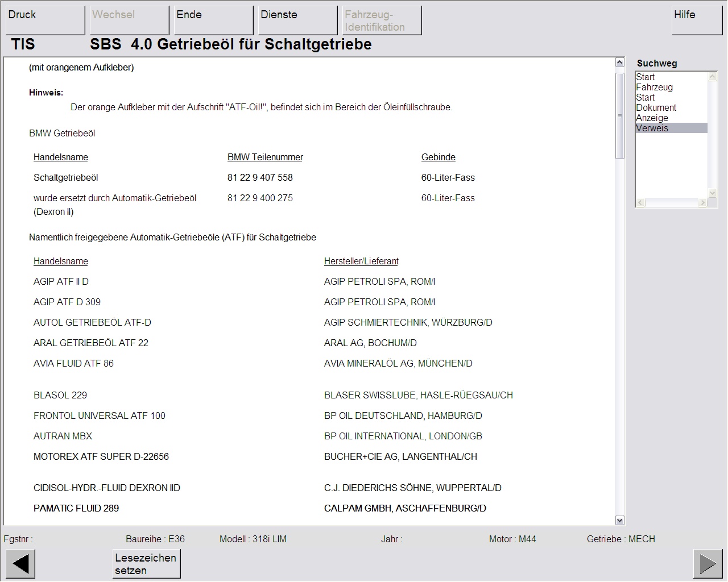This screenshot has height=582, width=728.
Task: Select Fahrzeug in the Suchweg list
Action: click(x=654, y=88)
